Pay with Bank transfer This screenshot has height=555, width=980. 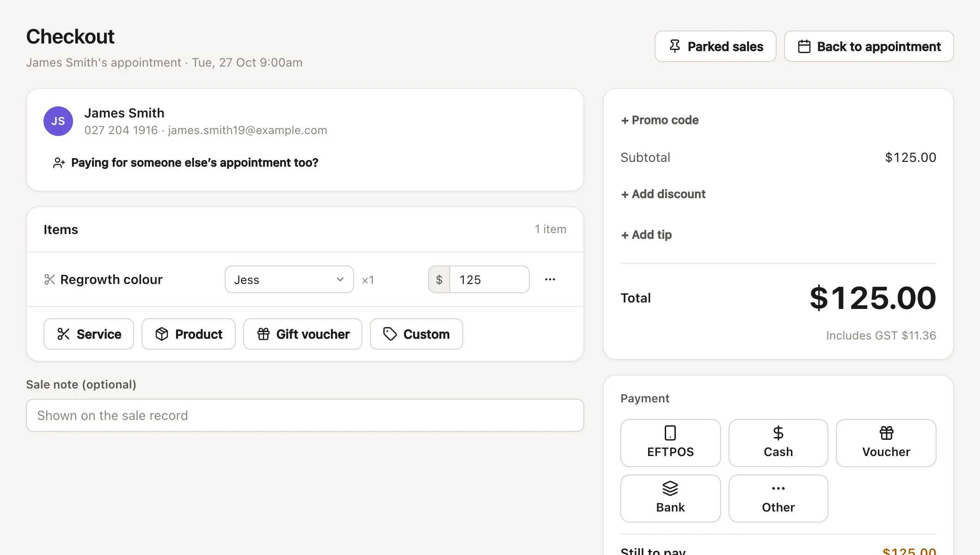pos(671,499)
